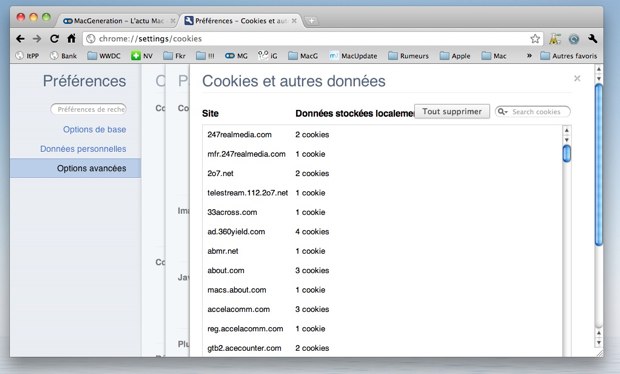Select the reg.accelacomm.com row
Screen dimensions: 620x374
(382, 328)
